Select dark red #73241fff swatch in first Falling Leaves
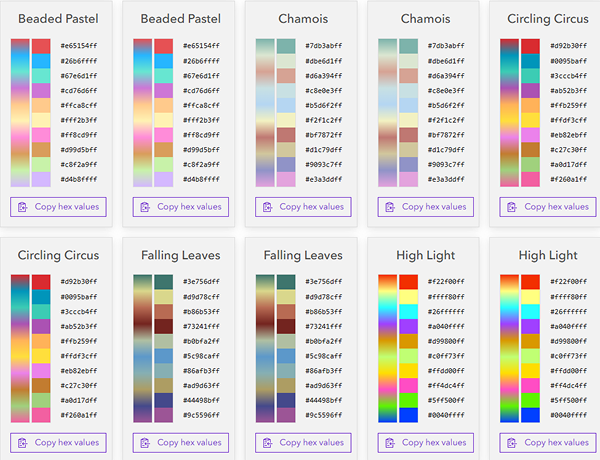 pos(164,326)
